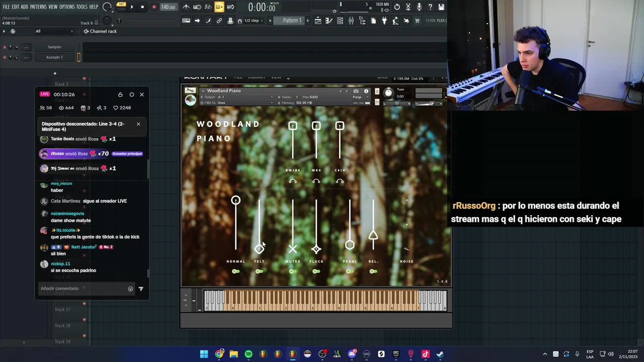Viewport: 644px width, 362px height.
Task: Open the OPTIONS menu
Action: [x=67, y=7]
